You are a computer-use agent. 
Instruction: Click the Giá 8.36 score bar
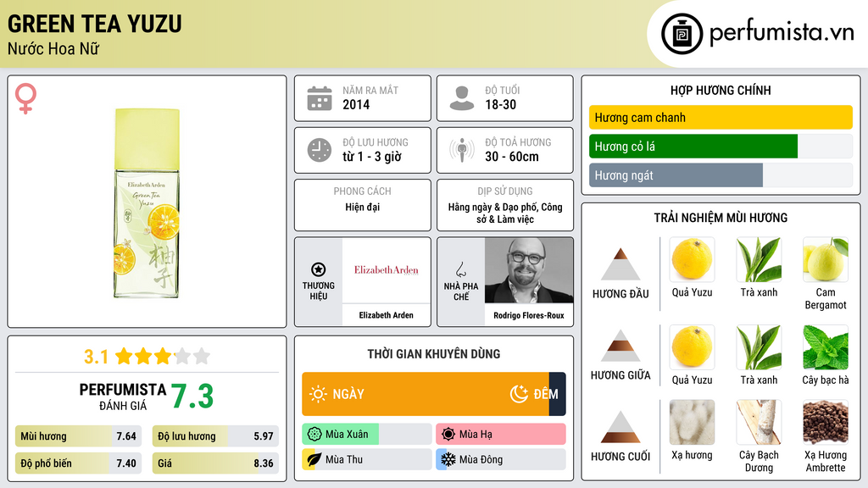(x=215, y=463)
